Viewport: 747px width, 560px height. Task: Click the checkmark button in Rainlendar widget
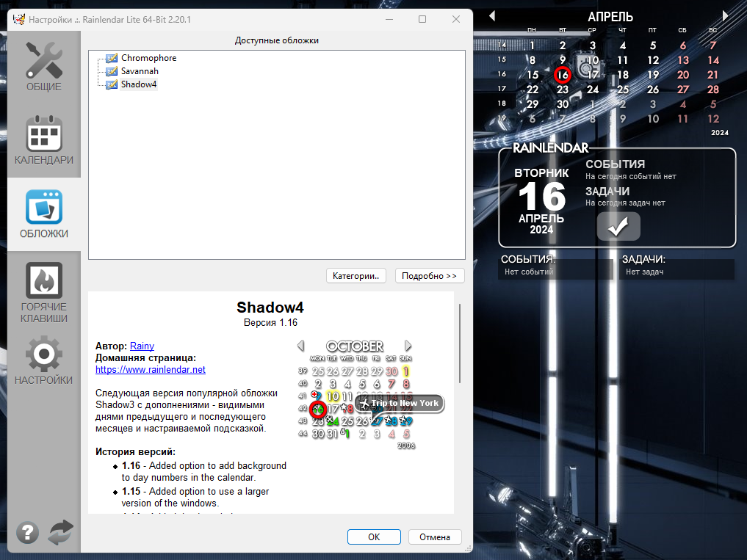click(x=618, y=226)
